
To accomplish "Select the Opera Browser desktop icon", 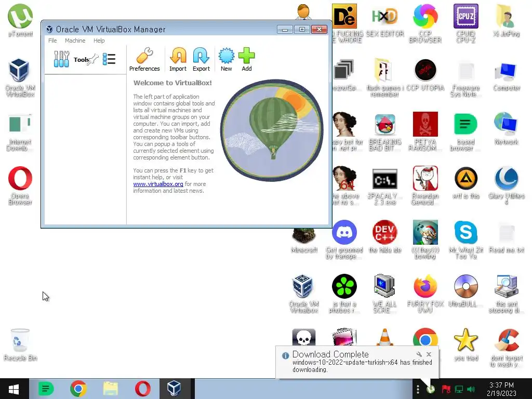I will pyautogui.click(x=20, y=185).
